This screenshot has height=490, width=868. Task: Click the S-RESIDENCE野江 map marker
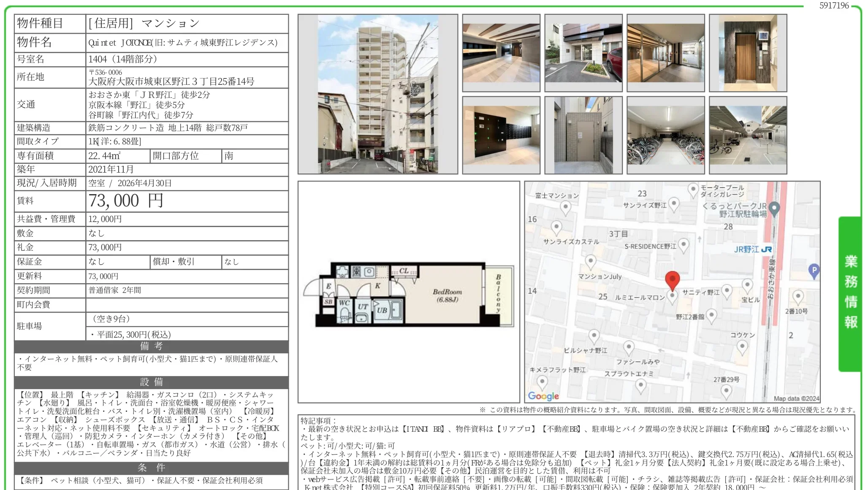(x=684, y=245)
